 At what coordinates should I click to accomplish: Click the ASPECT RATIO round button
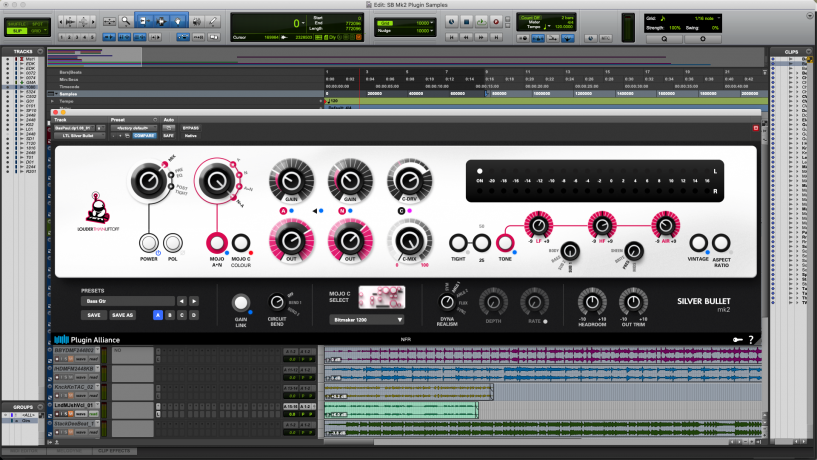721,242
